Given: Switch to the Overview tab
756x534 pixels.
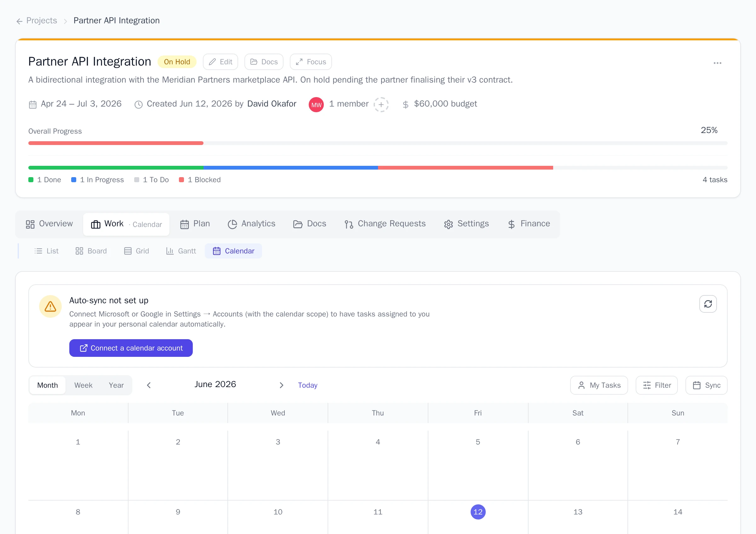Looking at the screenshot, I should [49, 224].
